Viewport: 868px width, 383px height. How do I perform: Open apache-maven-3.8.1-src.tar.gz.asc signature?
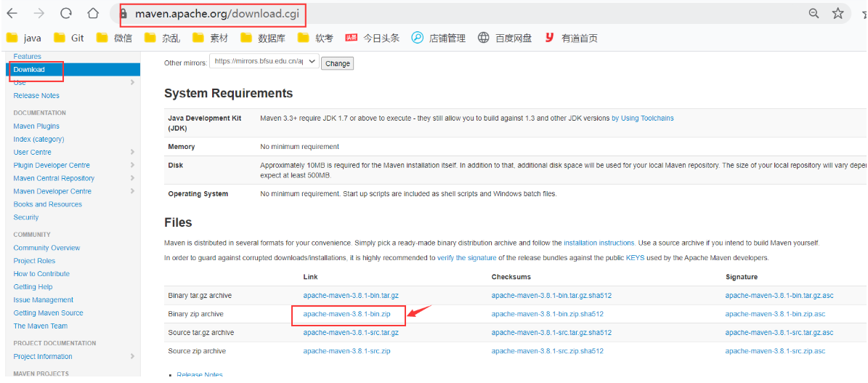(779, 333)
